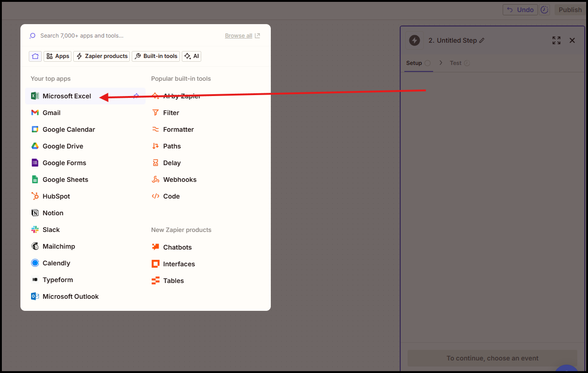Pin Microsoft Excel with the pin icon

[x=136, y=96]
